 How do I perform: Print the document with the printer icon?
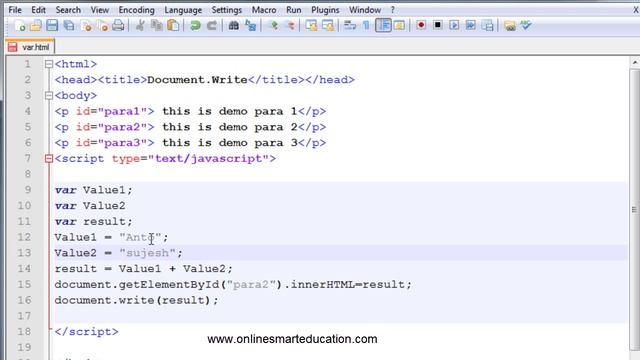tap(118, 26)
